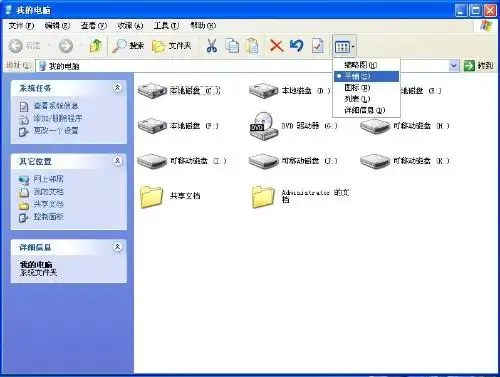Open the Back button history dropdown arrow
The image size is (500, 377).
click(49, 46)
